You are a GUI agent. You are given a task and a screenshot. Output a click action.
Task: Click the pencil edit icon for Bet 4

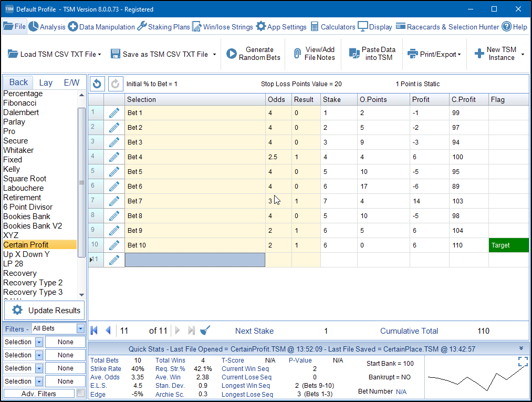click(114, 157)
